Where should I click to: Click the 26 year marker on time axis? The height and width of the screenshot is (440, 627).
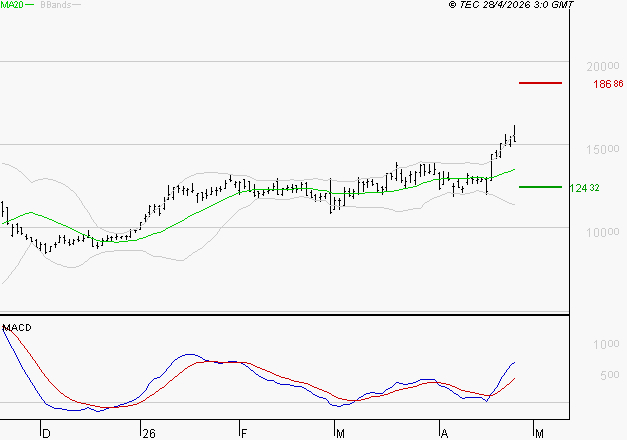pos(149,434)
